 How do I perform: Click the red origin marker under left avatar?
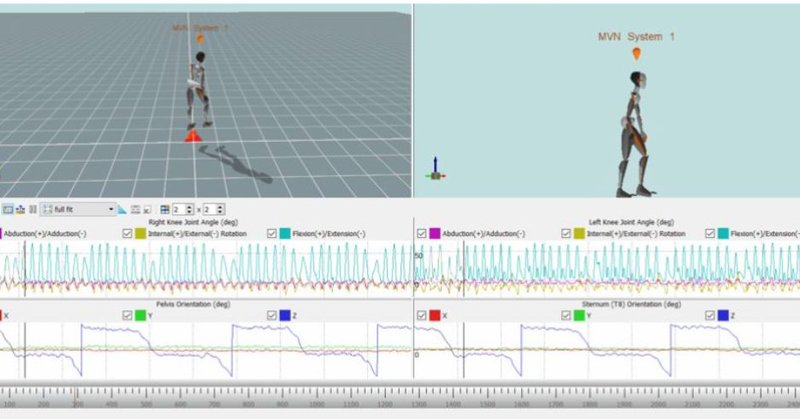tap(193, 136)
